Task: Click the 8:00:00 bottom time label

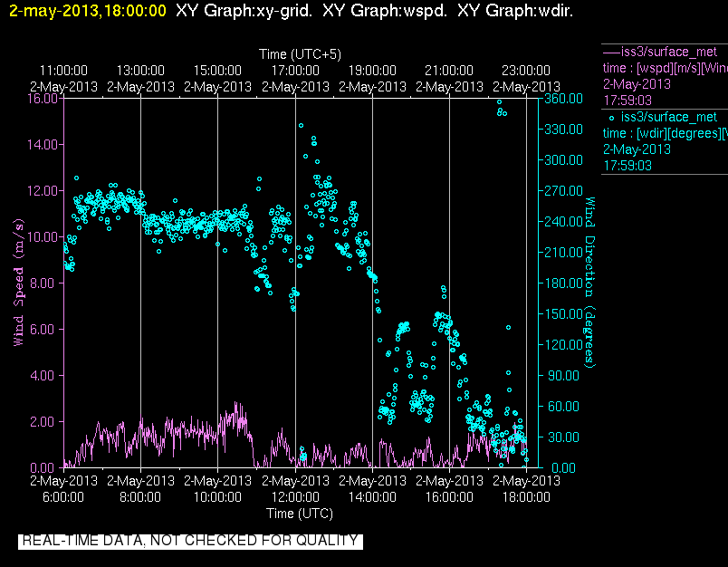Action: [140, 497]
